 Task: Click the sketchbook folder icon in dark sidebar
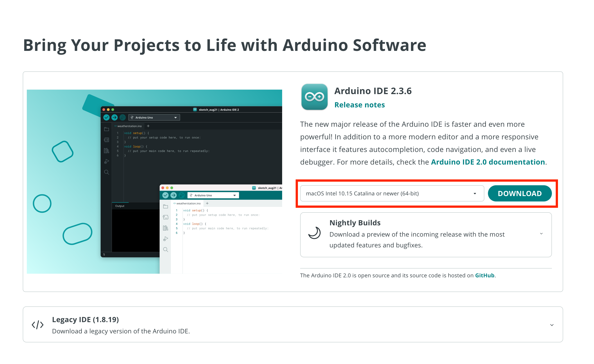(x=106, y=129)
